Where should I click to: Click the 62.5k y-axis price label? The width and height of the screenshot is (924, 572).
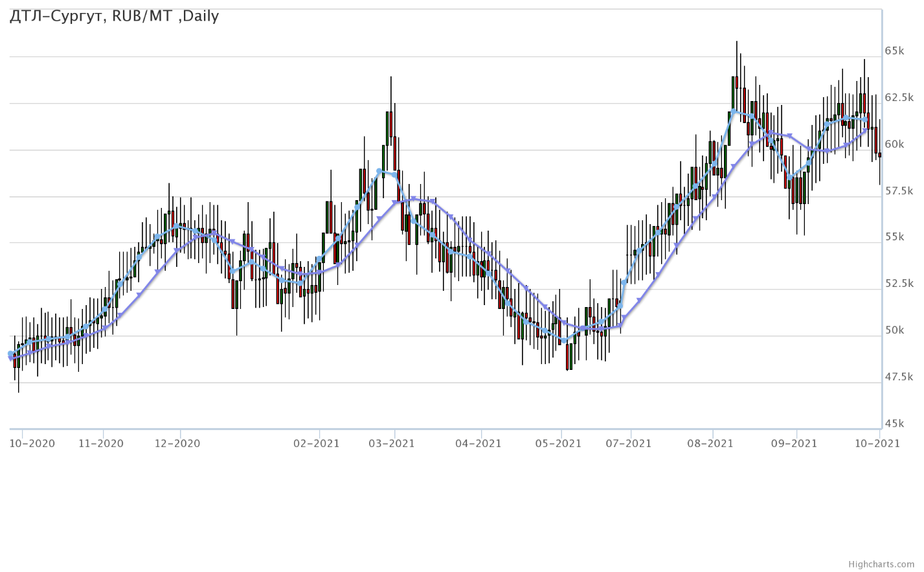point(899,98)
